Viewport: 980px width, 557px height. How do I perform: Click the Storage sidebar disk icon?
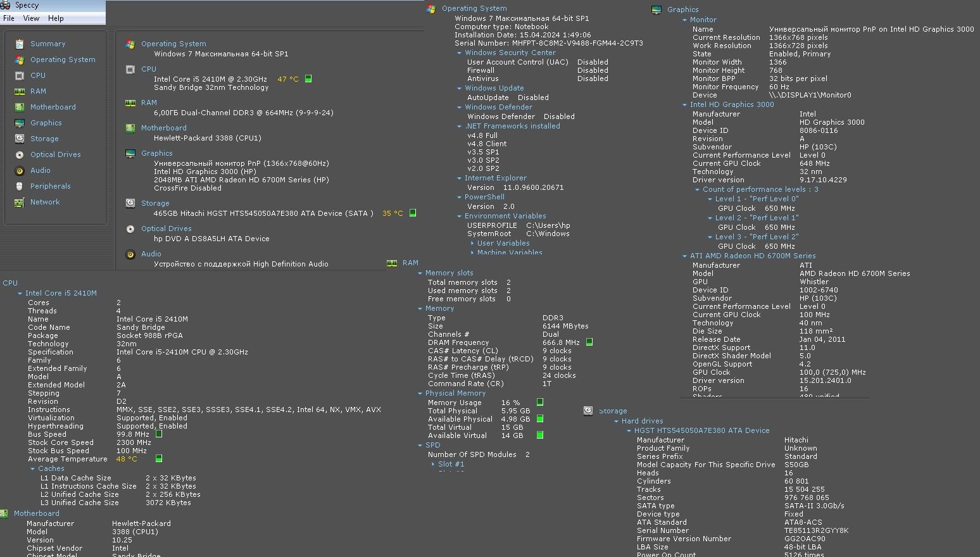tap(20, 139)
